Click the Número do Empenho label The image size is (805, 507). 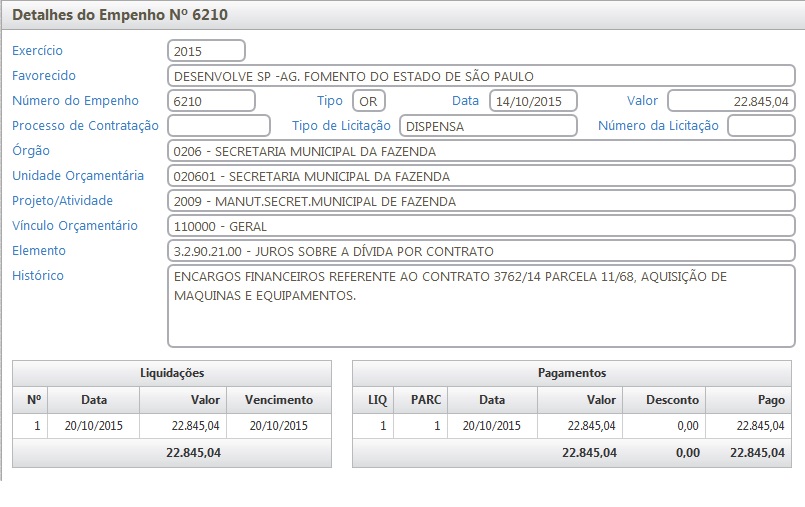[75, 101]
